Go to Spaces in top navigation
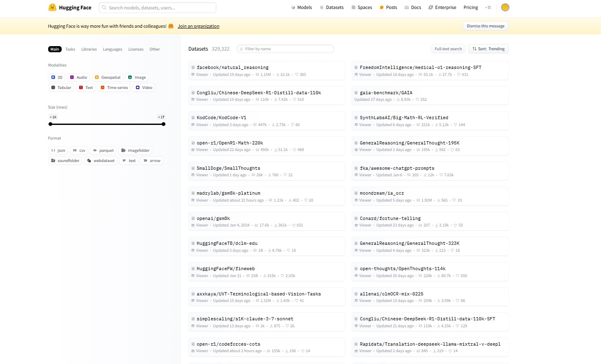The width and height of the screenshot is (601, 364). [x=362, y=7]
